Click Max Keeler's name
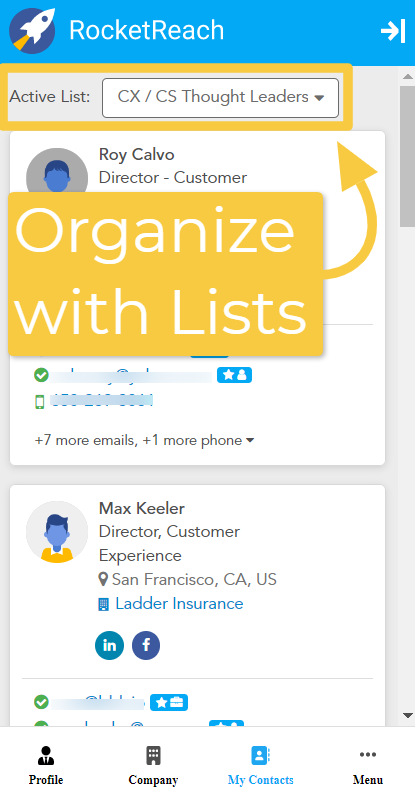This screenshot has height=805, width=415. click(142, 508)
